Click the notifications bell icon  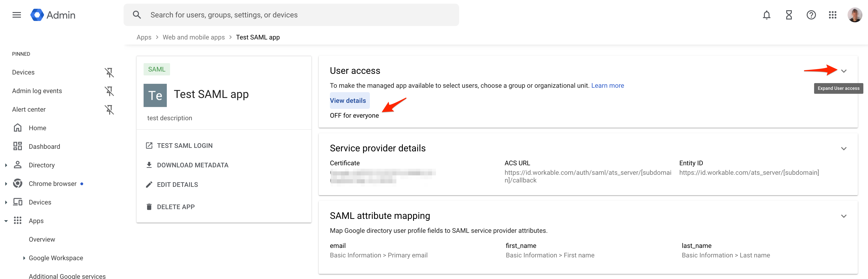coord(766,15)
